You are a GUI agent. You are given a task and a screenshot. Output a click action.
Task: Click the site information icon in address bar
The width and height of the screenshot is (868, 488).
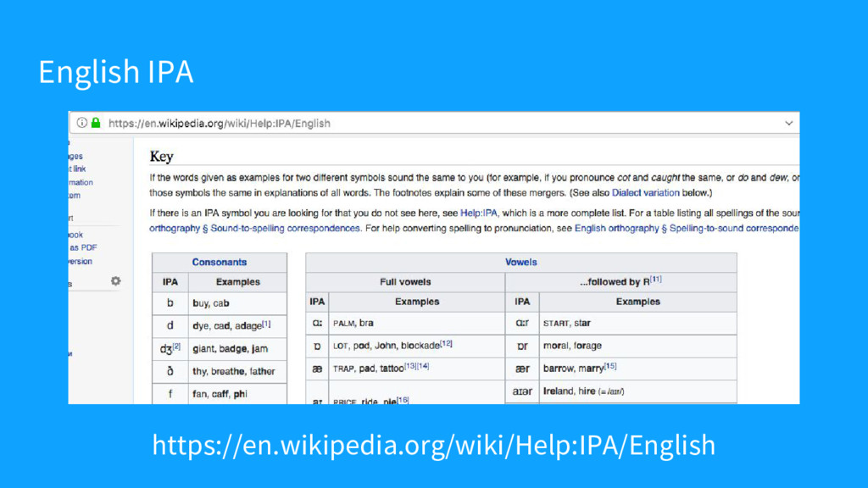(x=81, y=123)
